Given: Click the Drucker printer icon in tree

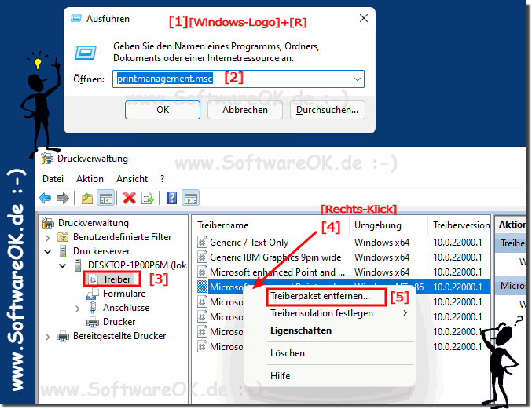Looking at the screenshot, I should click(93, 322).
